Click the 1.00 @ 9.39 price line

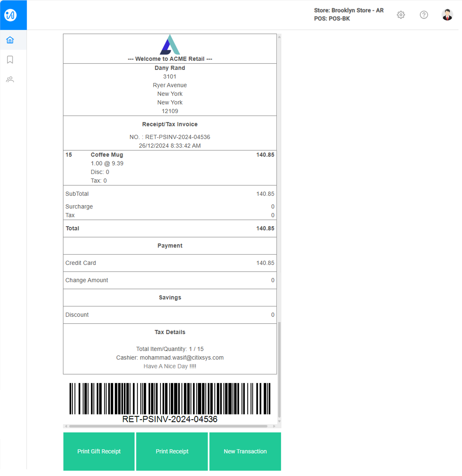click(107, 163)
